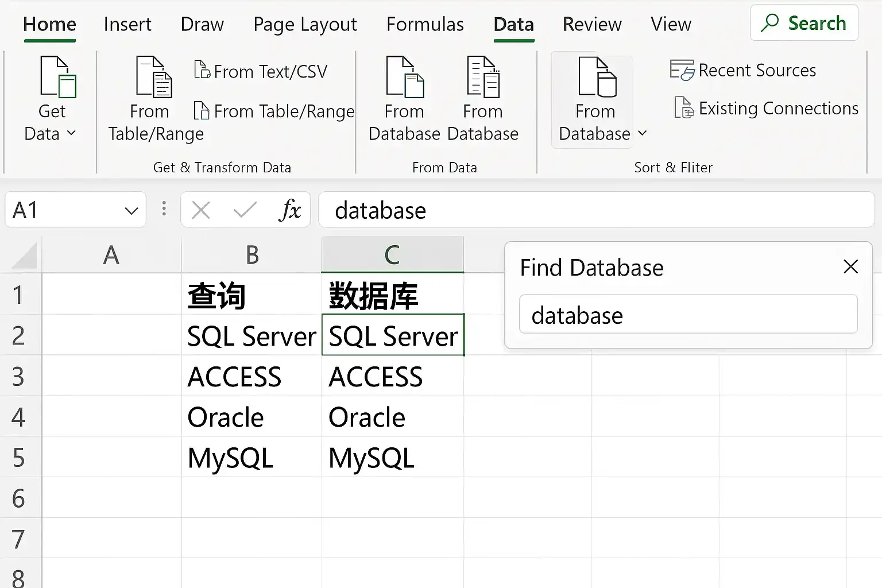The image size is (882, 588).
Task: Open Recent Sources
Action: 744,71
